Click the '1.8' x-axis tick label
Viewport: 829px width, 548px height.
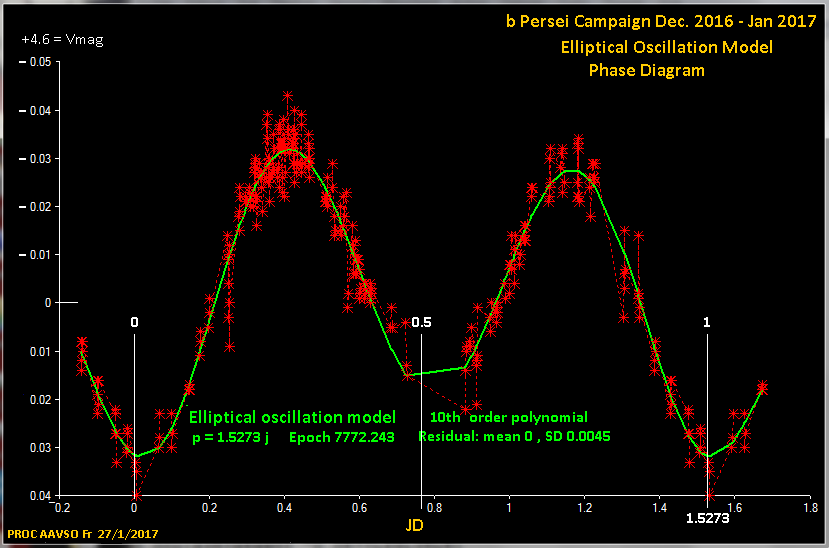810,507
